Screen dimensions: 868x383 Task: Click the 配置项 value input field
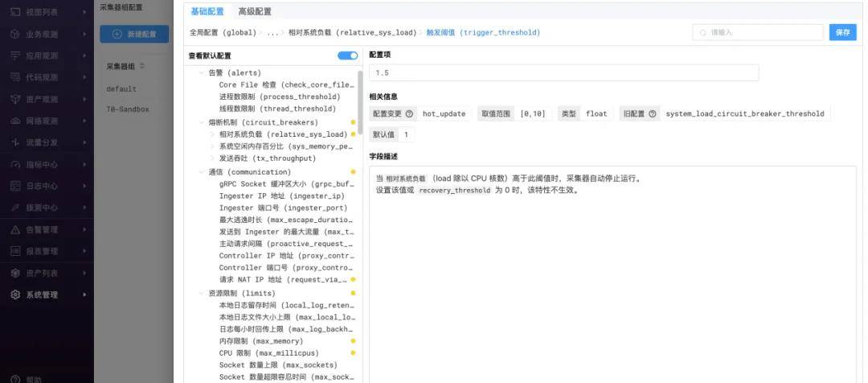click(563, 72)
